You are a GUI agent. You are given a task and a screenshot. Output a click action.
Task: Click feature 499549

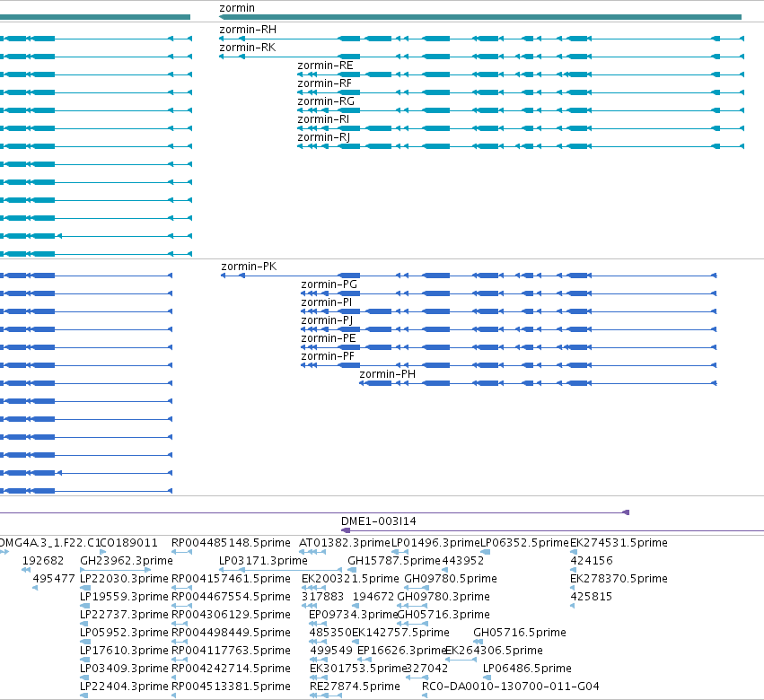(x=331, y=652)
